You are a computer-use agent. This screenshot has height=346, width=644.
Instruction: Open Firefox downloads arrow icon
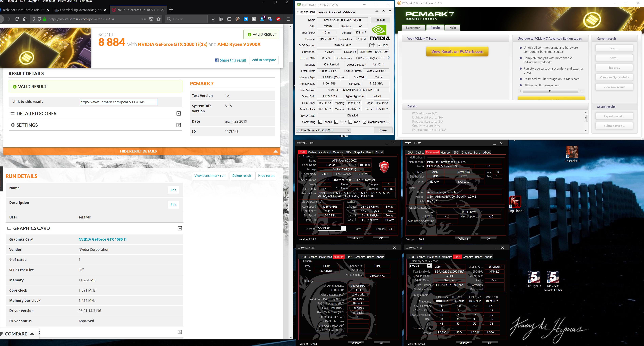[213, 19]
